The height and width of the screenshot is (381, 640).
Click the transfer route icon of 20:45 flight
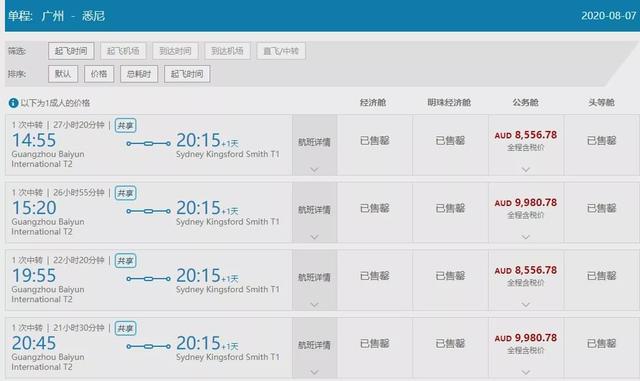[148, 346]
